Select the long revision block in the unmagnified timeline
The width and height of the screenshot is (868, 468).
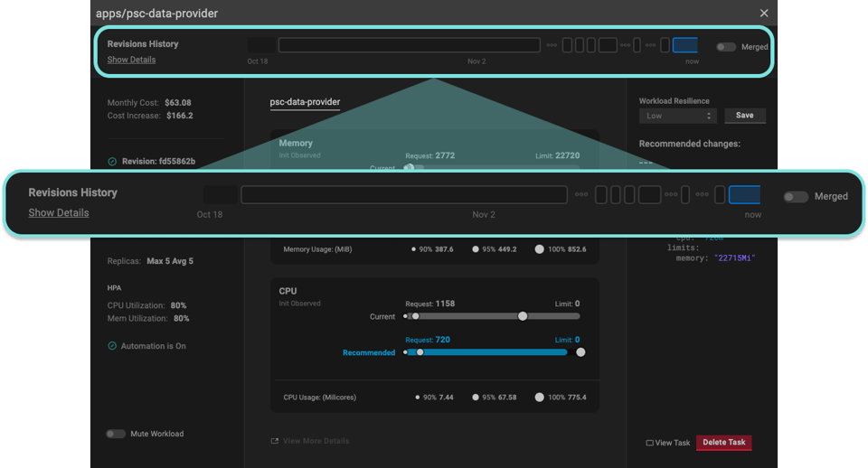click(409, 45)
